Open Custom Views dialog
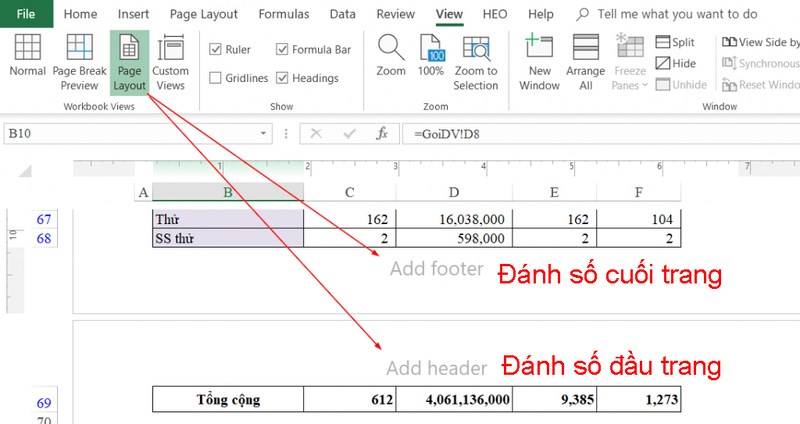The image size is (800, 424). coord(170,62)
